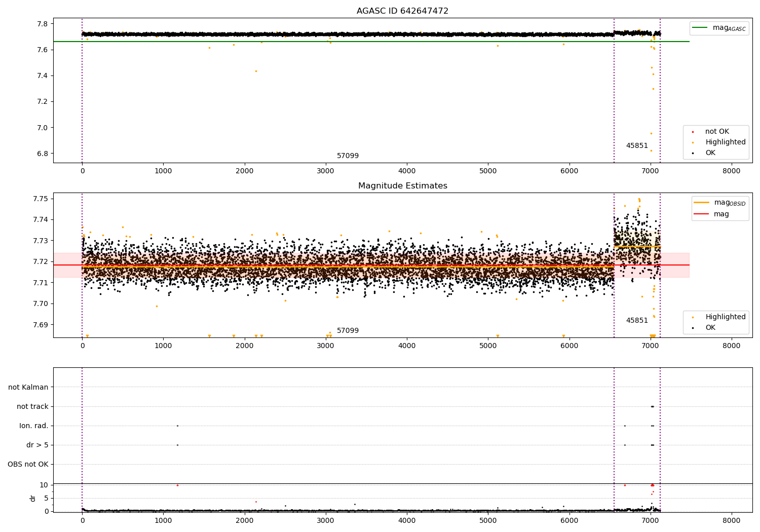Click the '8000' x-tick in the top plot
760x532 pixels.
732,171
